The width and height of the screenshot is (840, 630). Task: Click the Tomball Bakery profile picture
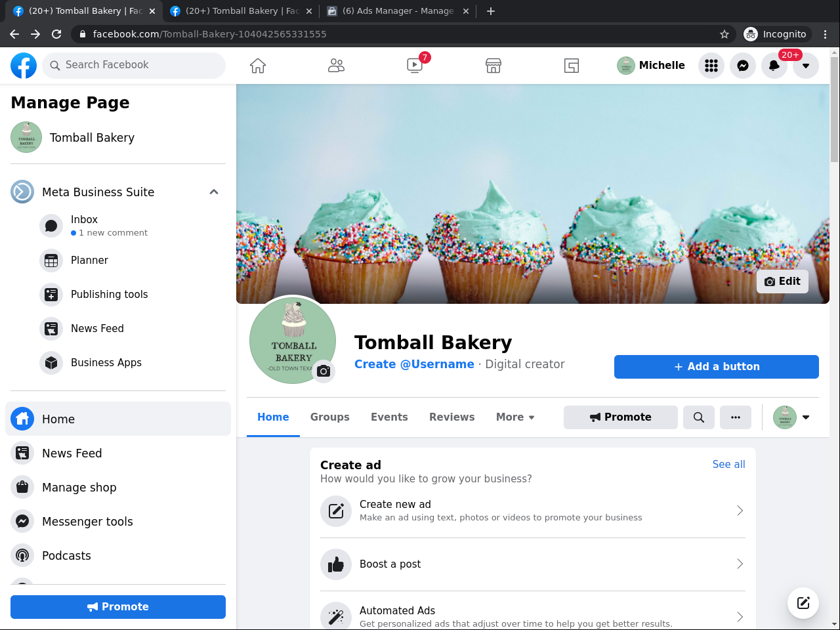coord(293,340)
